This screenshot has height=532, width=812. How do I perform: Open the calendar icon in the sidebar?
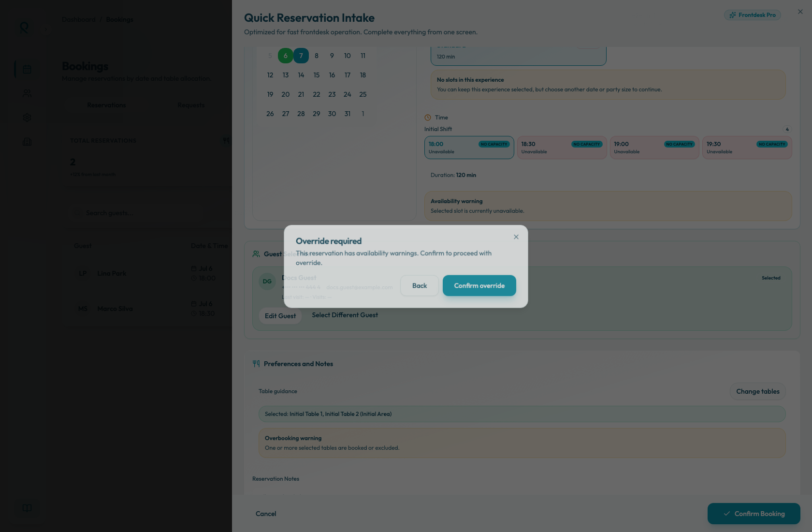pos(27,69)
